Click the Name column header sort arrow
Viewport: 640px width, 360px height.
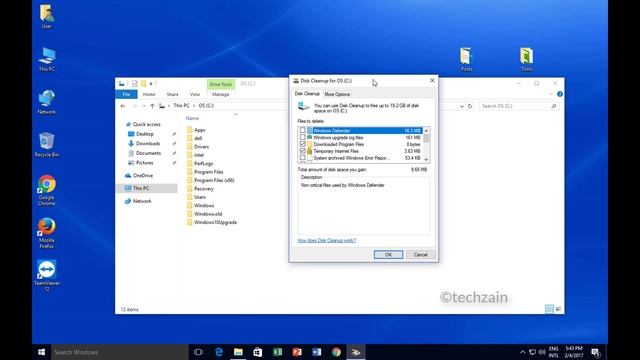[x=236, y=115]
